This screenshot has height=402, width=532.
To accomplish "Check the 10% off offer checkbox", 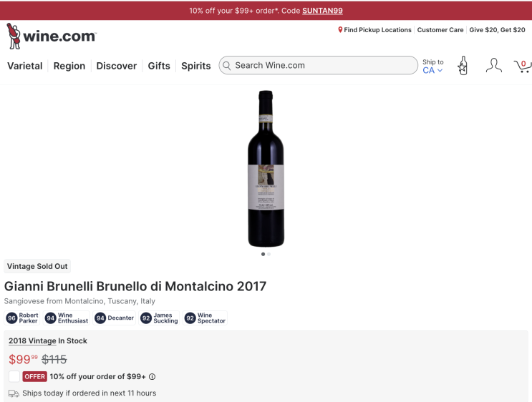I will tap(14, 376).
